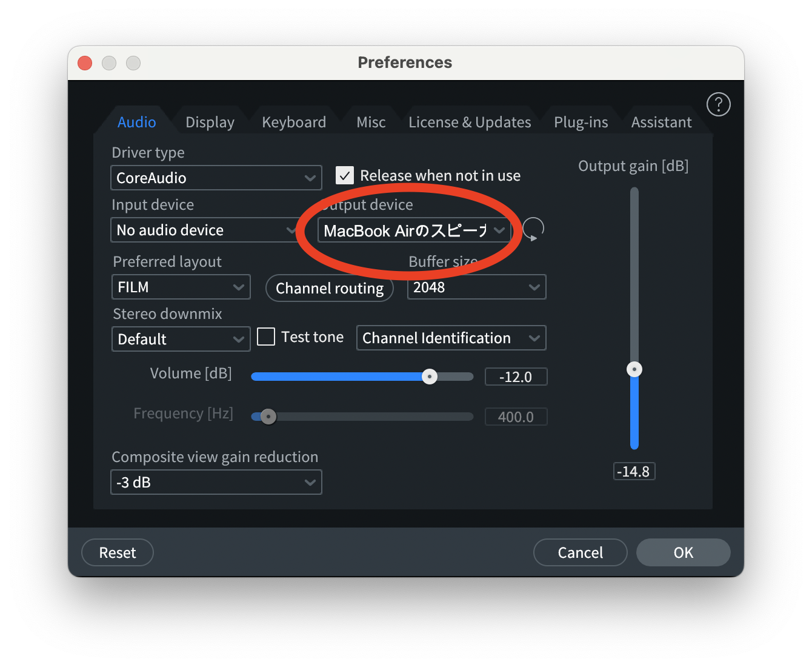Viewport: 812px width, 667px height.
Task: Open the License & Updates tab
Action: (x=470, y=122)
